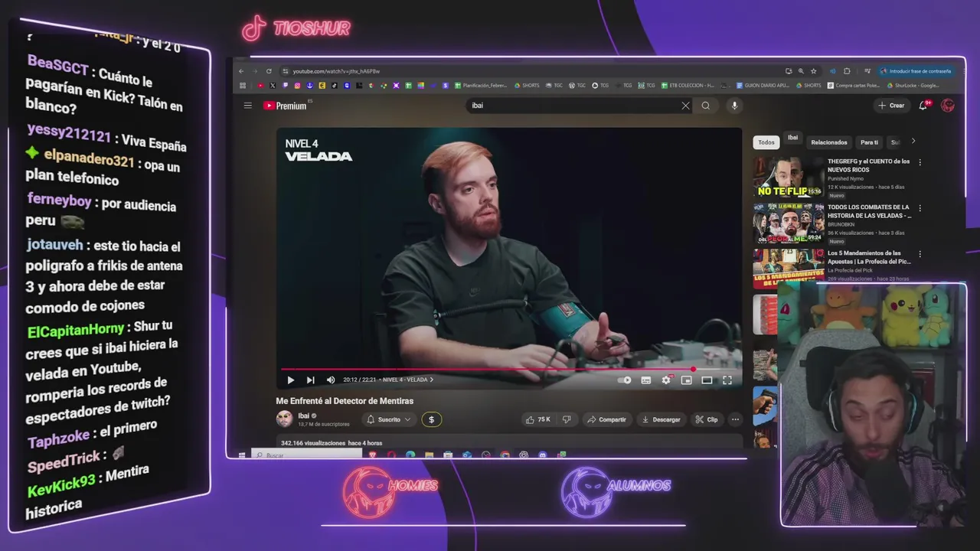Viewport: 980px width, 551px height.
Task: Toggle subtitles in the video player
Action: pos(646,380)
